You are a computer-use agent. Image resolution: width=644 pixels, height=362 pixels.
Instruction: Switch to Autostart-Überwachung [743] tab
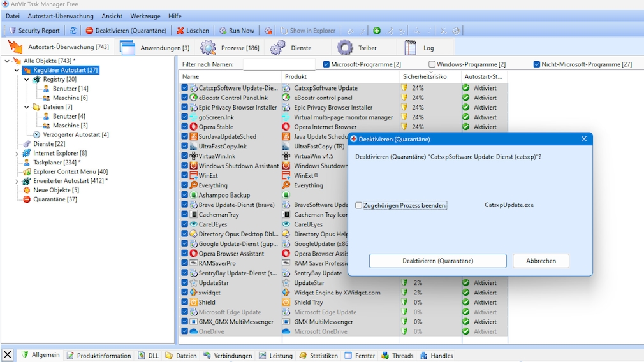coord(59,47)
